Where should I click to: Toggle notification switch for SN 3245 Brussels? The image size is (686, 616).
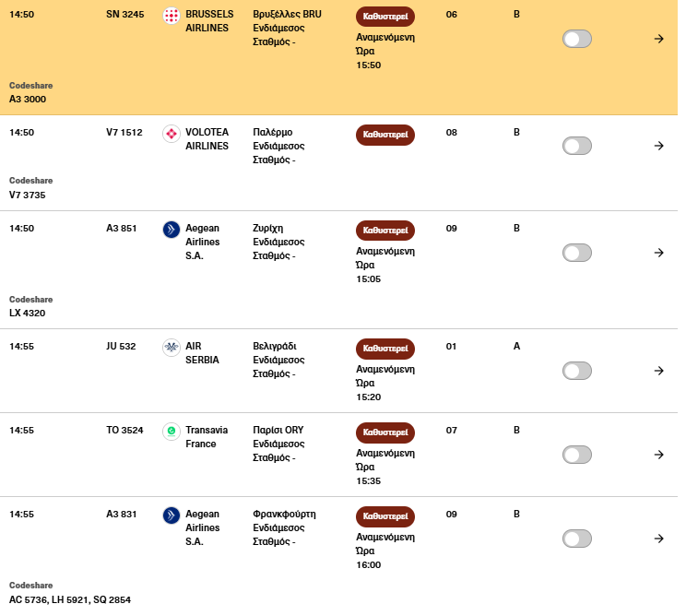577,39
